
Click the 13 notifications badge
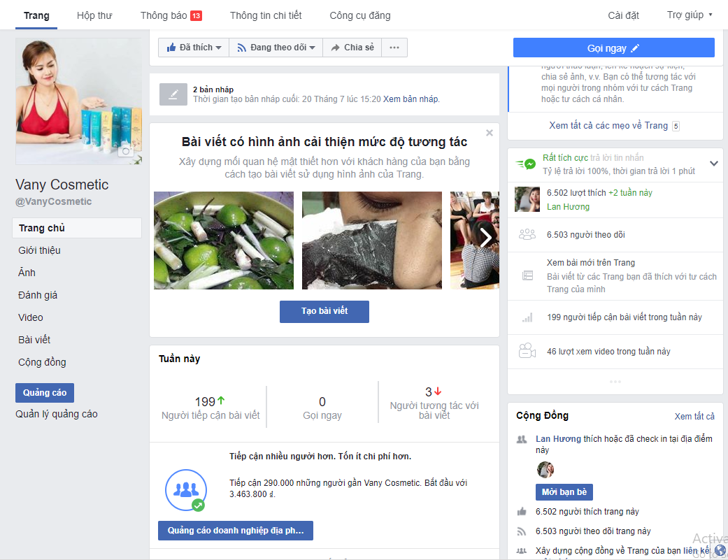(196, 16)
